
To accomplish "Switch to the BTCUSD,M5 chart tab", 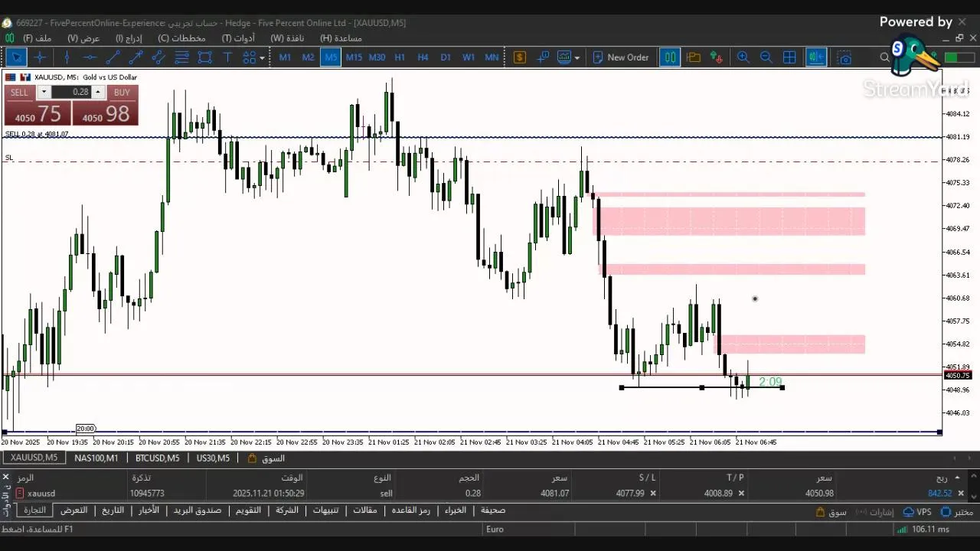I will click(x=157, y=458).
